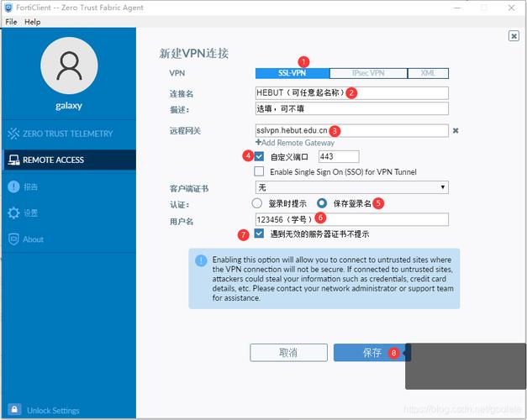Select the SSL-VPN tab
The image size is (527, 420).
coord(292,73)
